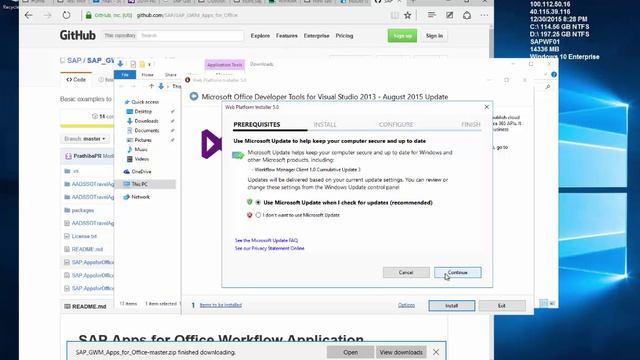
Task: Open the Branch: master dropdown
Action: 85,139
